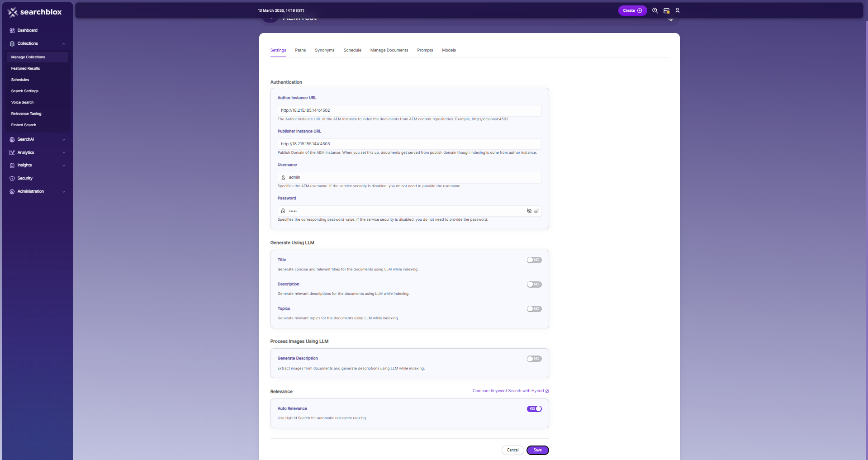Click the open padlock icon in Password field
868x460 pixels.
(x=536, y=211)
